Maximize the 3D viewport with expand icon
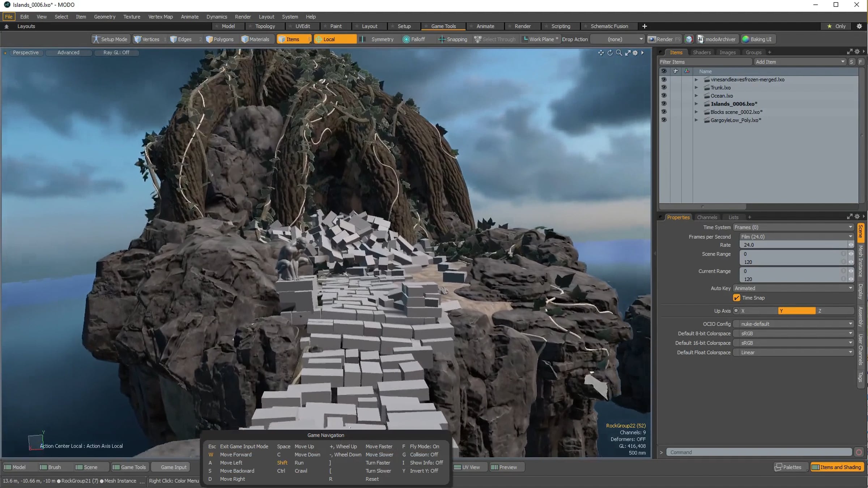The height and width of the screenshot is (488, 868). tap(627, 53)
